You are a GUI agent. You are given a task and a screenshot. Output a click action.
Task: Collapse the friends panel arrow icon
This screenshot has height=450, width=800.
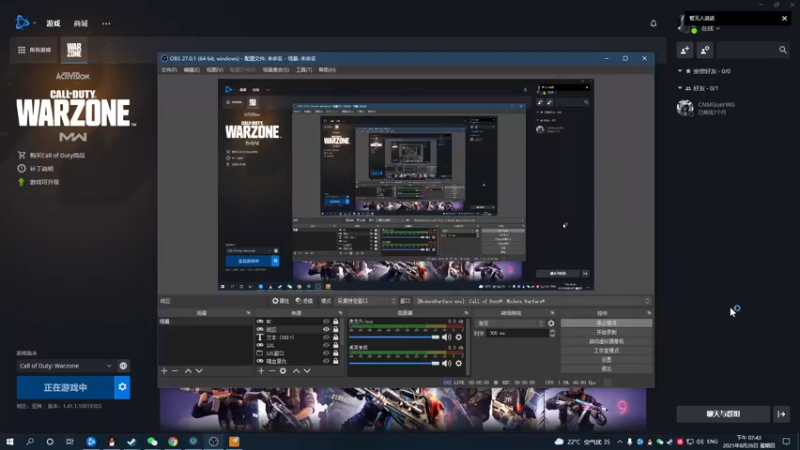click(x=782, y=414)
